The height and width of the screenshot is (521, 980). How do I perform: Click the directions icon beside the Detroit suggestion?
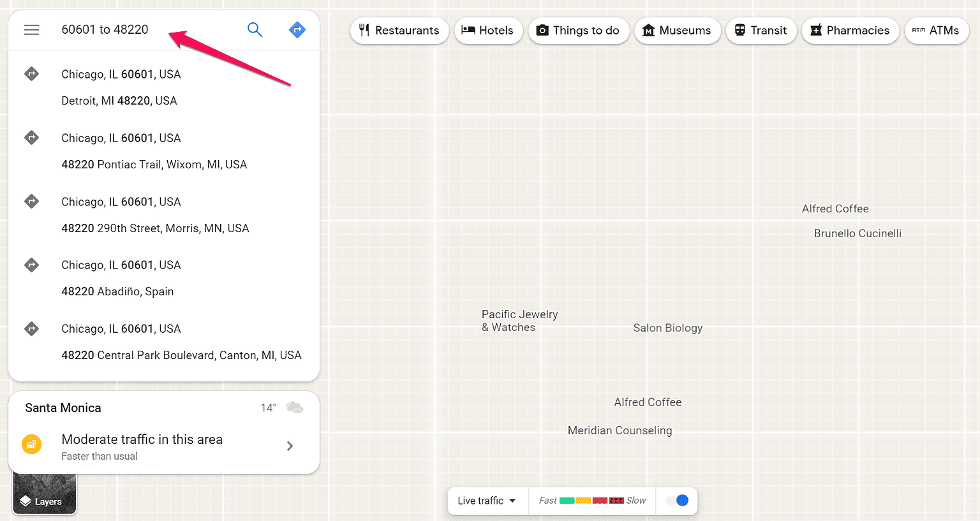[31, 73]
